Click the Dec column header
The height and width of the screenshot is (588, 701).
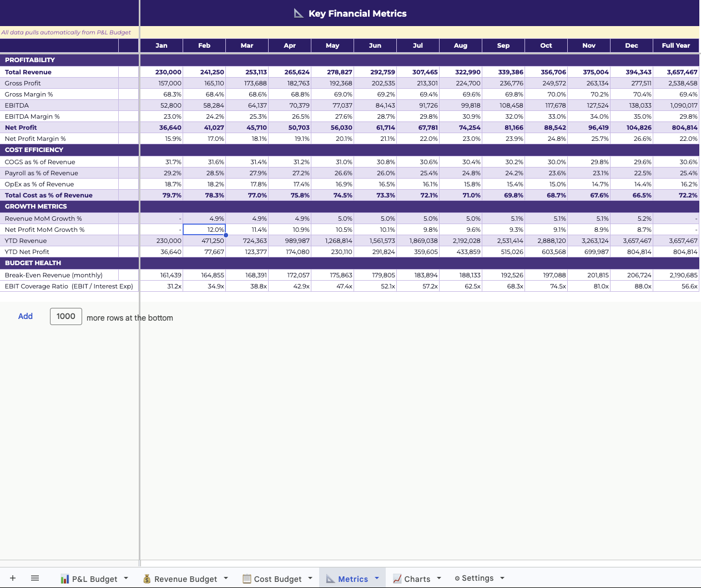click(x=632, y=45)
